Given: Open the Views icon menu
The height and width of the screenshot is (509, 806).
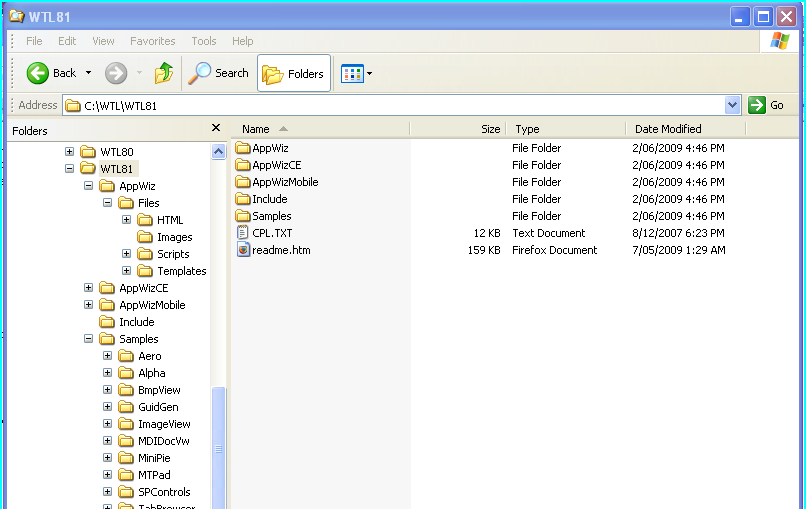Looking at the screenshot, I should coord(353,74).
